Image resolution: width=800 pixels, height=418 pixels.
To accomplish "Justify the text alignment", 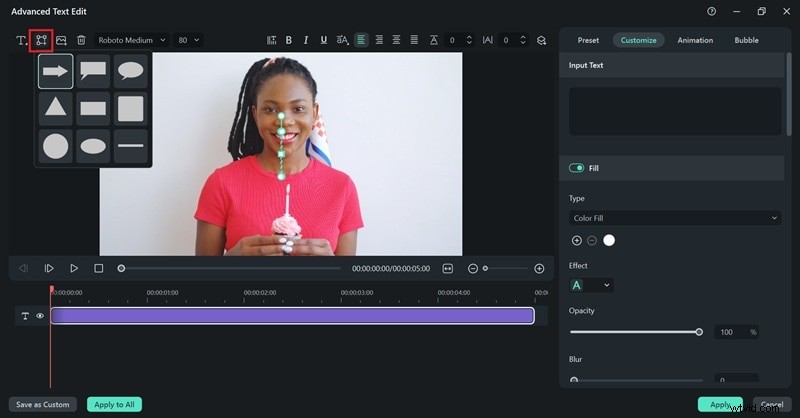I will tap(414, 40).
